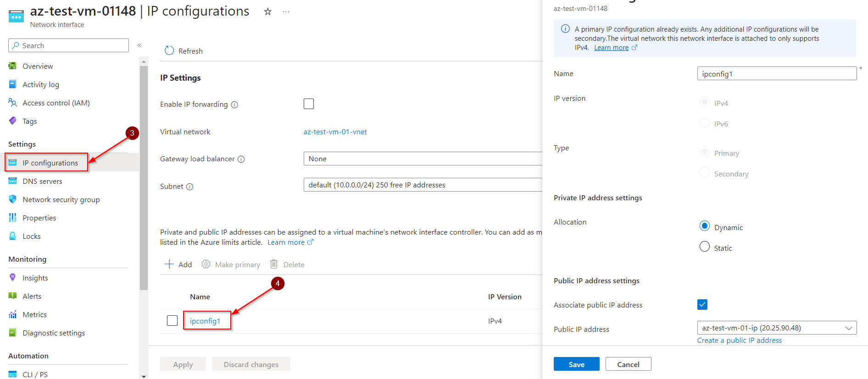The height and width of the screenshot is (379, 868).
Task: Click the Refresh circular arrow icon
Action: coord(169,50)
